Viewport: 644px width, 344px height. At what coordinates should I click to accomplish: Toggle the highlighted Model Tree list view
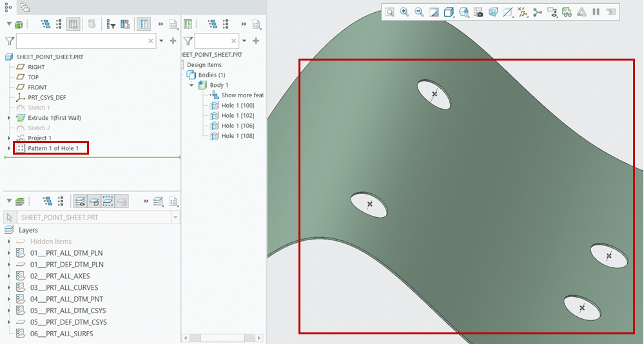(x=144, y=24)
